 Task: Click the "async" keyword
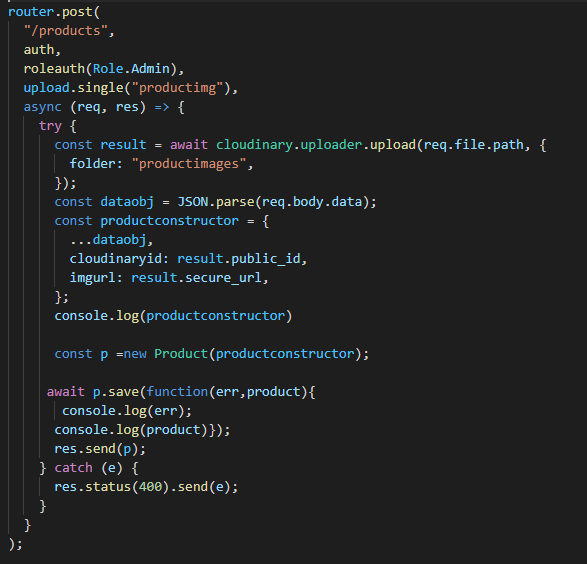tap(42, 107)
